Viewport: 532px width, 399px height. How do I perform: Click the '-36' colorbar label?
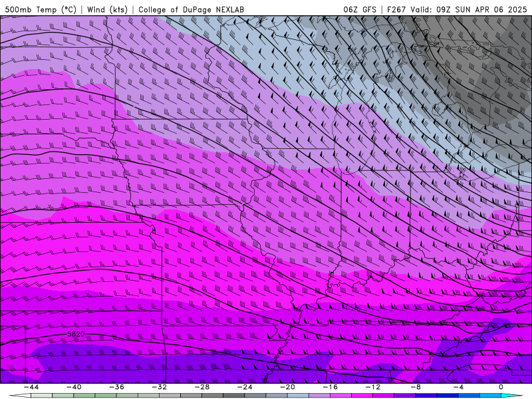[116, 387]
